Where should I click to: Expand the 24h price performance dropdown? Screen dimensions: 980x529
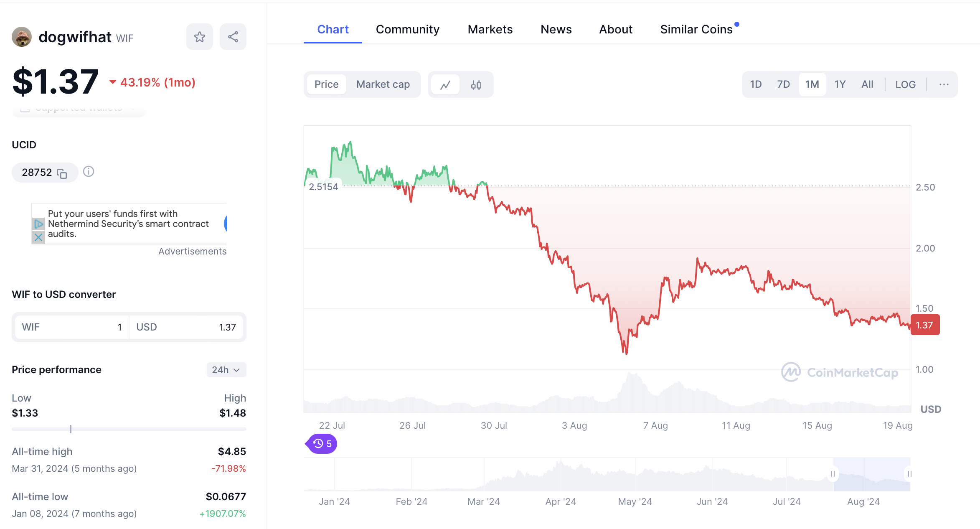pos(226,370)
